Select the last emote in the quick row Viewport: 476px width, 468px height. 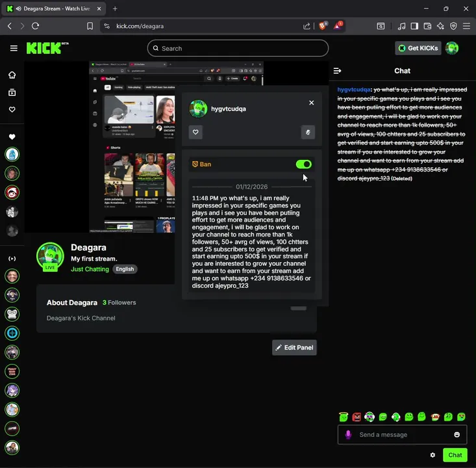[462, 417]
